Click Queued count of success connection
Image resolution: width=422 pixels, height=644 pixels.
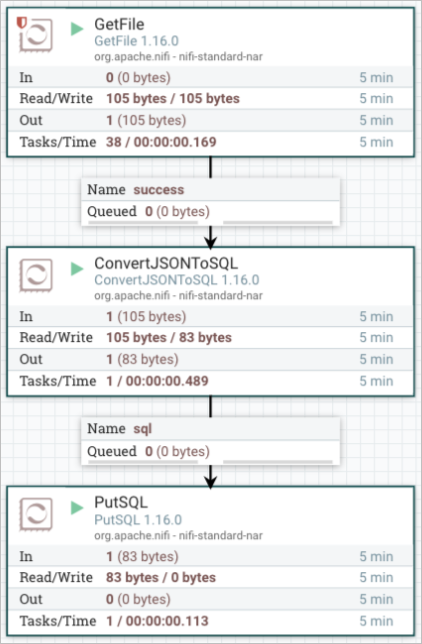[177, 212]
